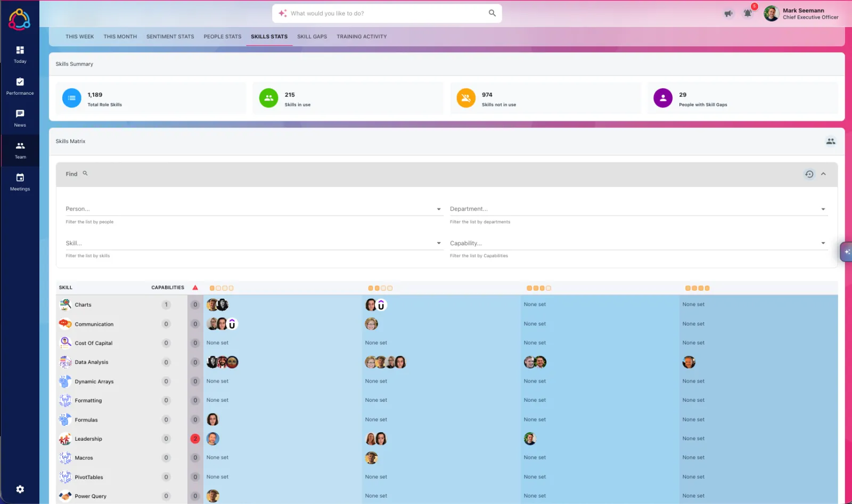Click the reset filters history icon

click(x=809, y=174)
